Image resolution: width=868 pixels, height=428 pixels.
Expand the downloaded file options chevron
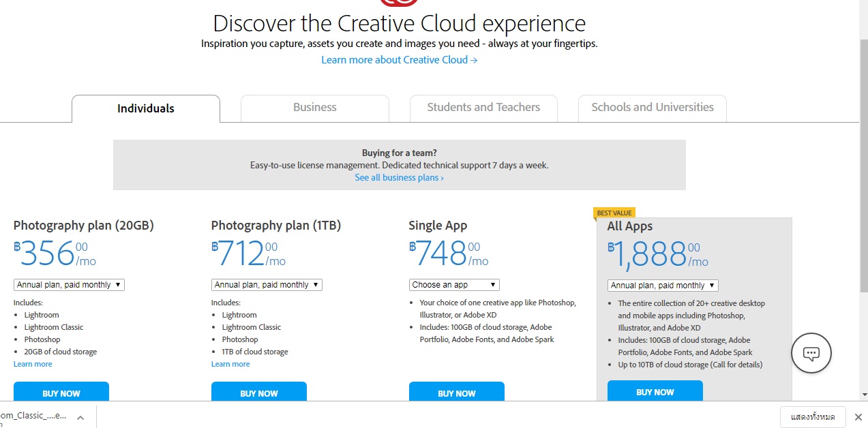pyautogui.click(x=80, y=416)
